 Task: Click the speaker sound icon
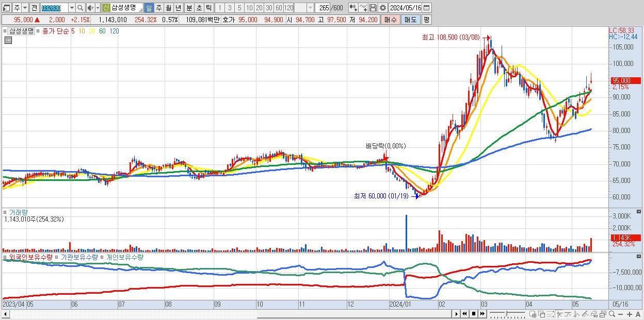90,8
